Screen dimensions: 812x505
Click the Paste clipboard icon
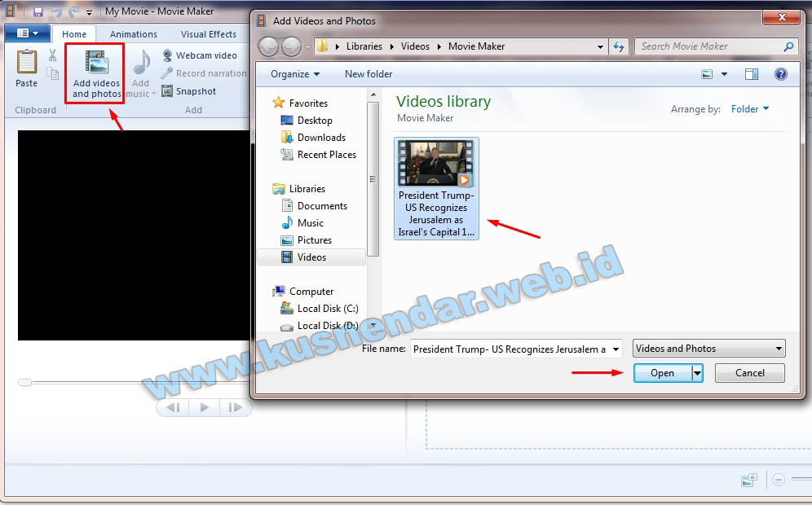pyautogui.click(x=26, y=62)
